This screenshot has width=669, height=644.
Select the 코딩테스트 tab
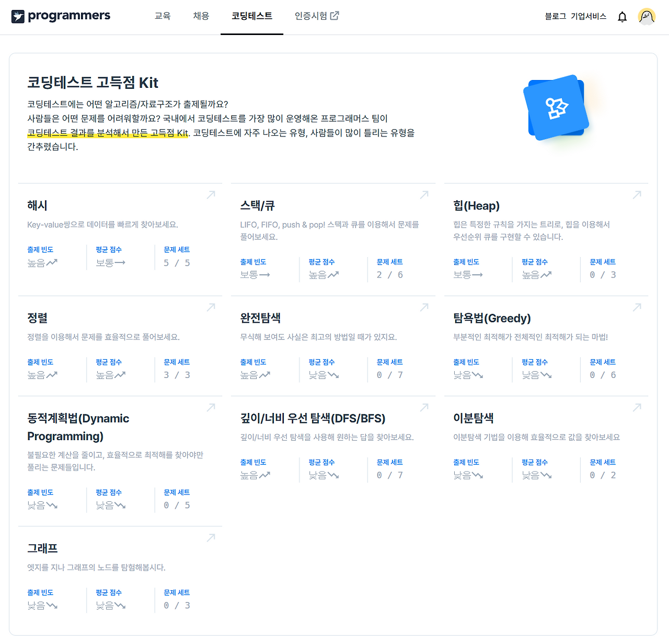tap(252, 16)
